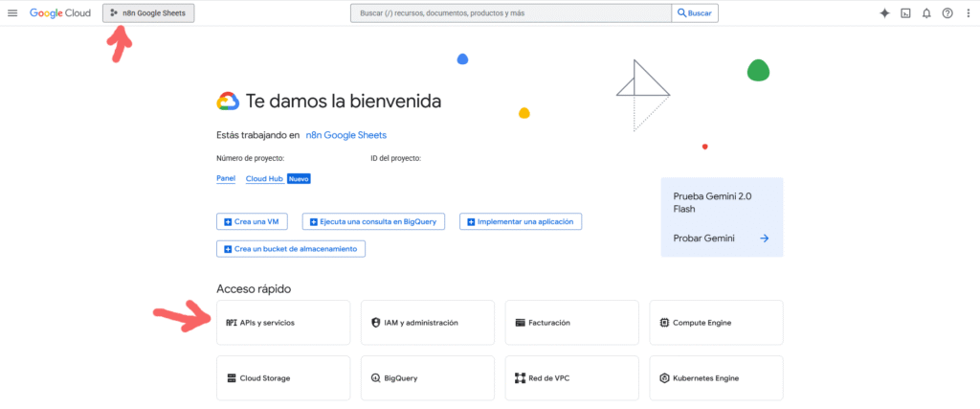The width and height of the screenshot is (980, 409).
Task: Click Implementar una aplicación button
Action: (x=521, y=221)
